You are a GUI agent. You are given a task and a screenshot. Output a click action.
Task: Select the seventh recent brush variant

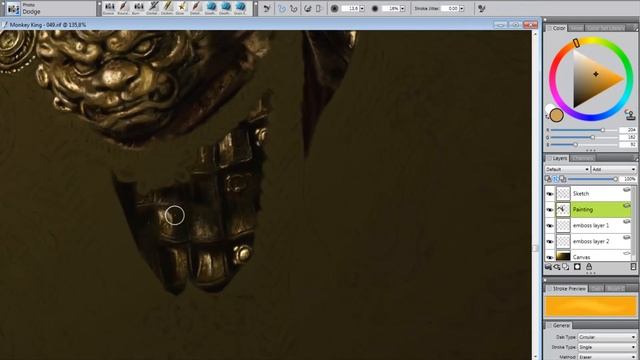point(196,8)
